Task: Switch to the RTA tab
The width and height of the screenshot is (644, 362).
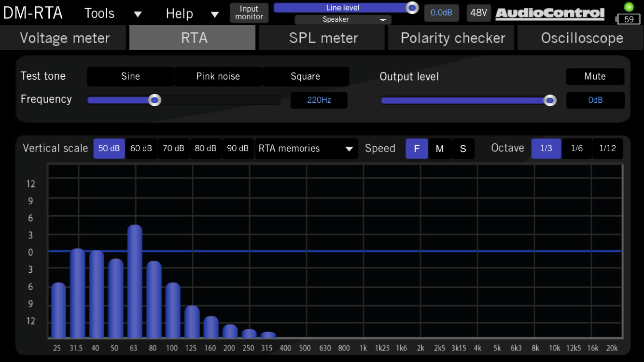Action: pyautogui.click(x=193, y=38)
